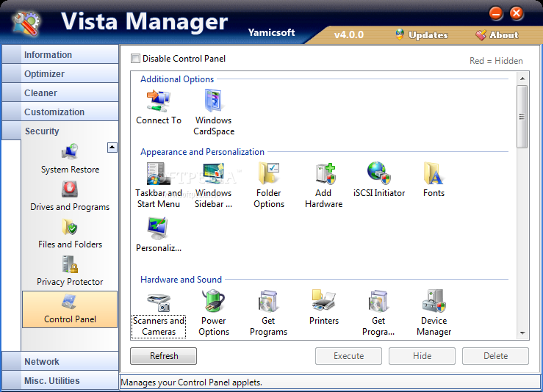543x392 pixels.
Task: Click the applet list scroll-up arrow
Action: tap(522, 79)
